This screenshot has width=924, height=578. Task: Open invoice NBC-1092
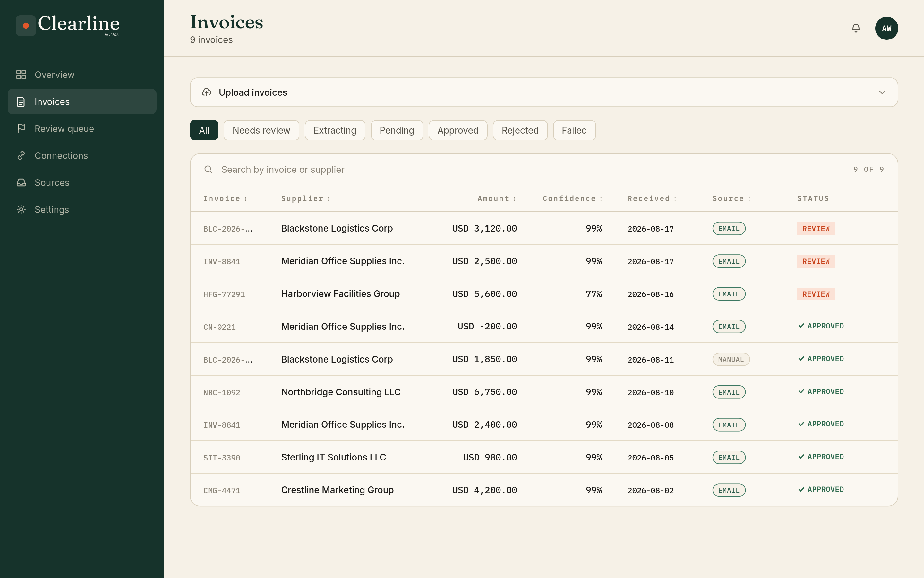point(222,393)
